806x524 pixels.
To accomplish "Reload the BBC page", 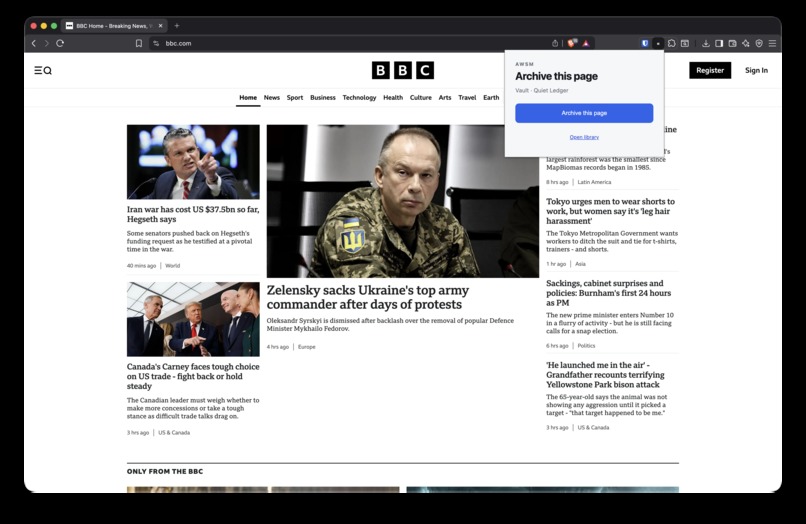I will coord(60,43).
